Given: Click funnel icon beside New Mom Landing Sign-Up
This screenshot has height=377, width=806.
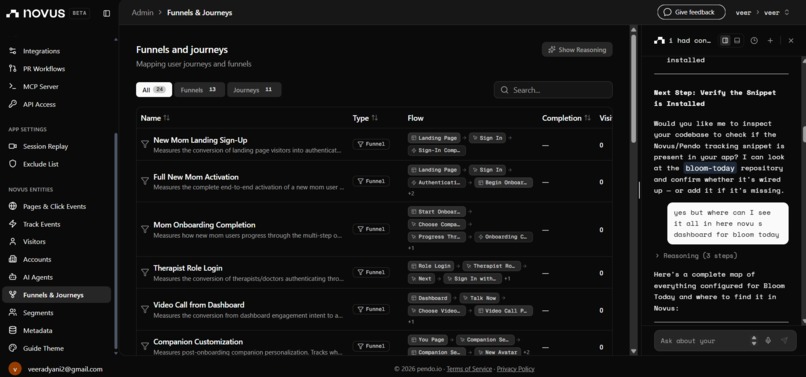Looking at the screenshot, I should coord(145,145).
